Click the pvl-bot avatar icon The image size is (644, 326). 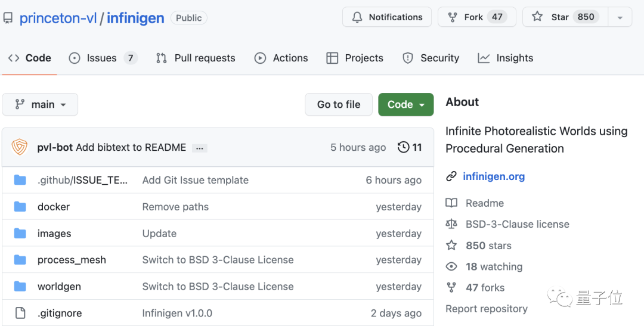pyautogui.click(x=20, y=147)
